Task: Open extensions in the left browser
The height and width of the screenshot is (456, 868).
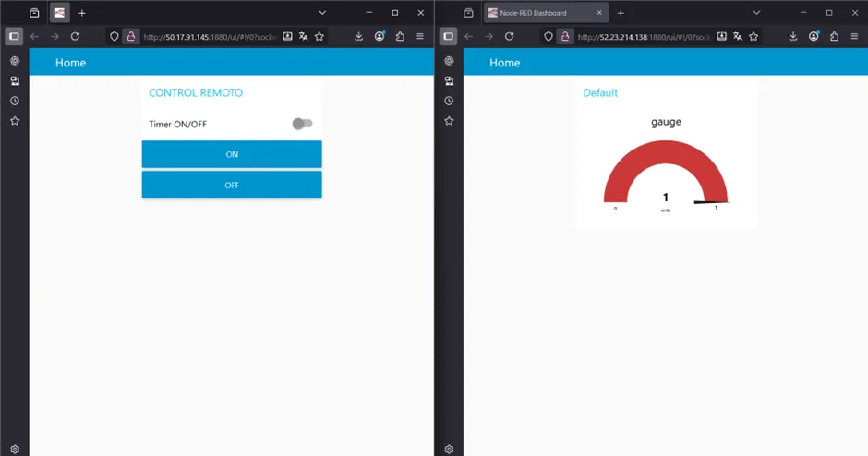Action: coord(400,36)
